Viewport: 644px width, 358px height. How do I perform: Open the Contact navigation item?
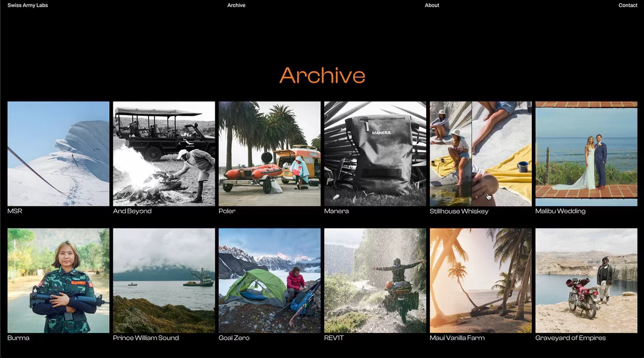tap(628, 5)
